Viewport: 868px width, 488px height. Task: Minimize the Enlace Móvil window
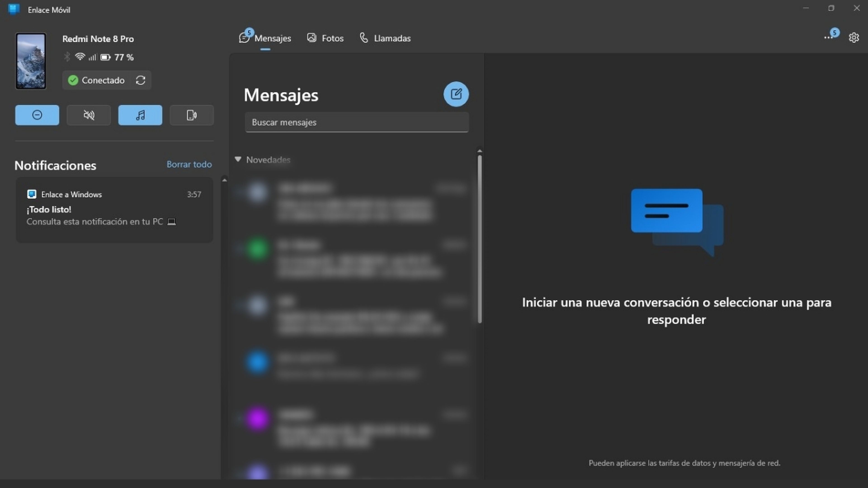[x=806, y=8]
